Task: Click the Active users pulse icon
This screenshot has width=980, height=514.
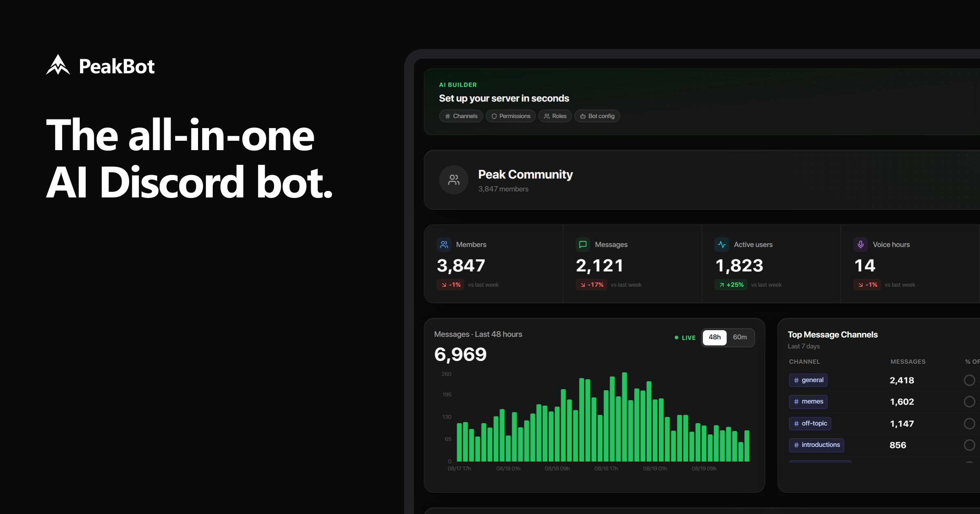Action: coord(722,244)
